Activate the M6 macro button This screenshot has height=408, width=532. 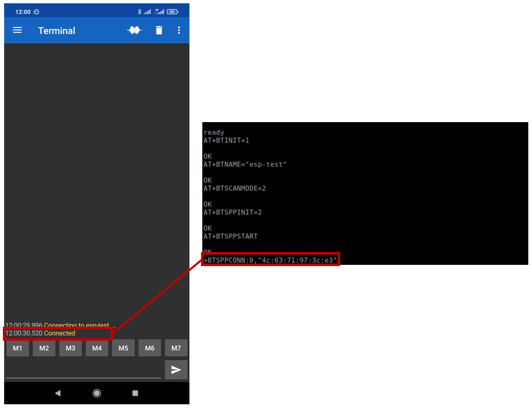click(x=150, y=348)
